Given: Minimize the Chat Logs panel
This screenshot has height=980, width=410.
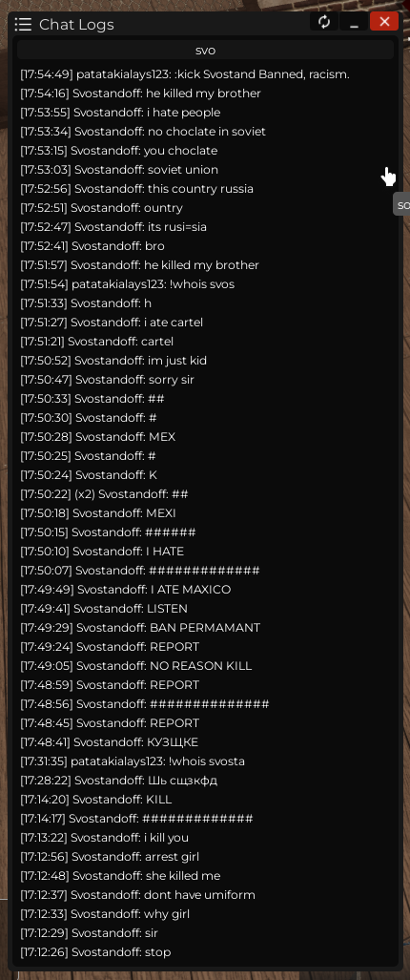Looking at the screenshot, I should 355,22.
